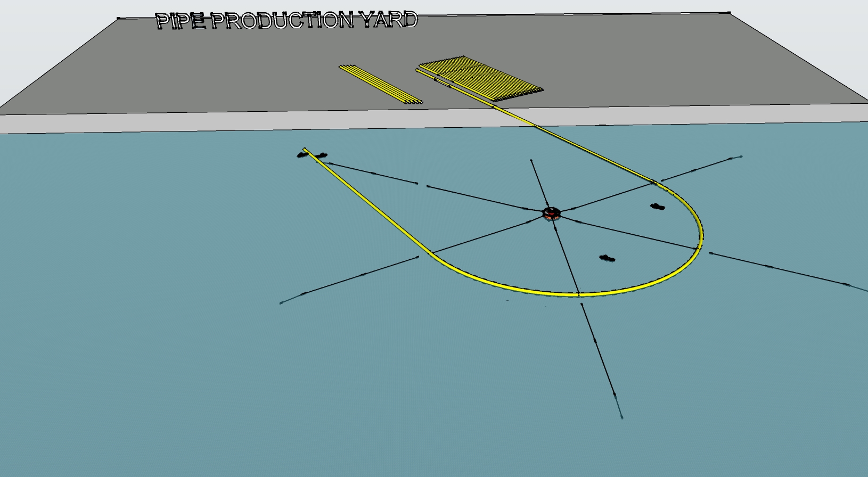868x477 pixels.
Task: Click the "PIPE PRODUCTION YARD" text label
Action: pos(287,21)
